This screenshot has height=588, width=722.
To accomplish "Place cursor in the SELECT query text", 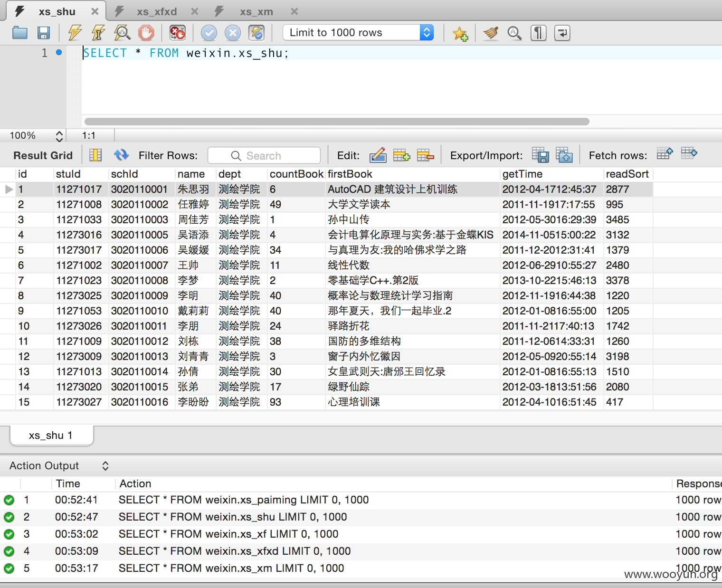I will (186, 53).
